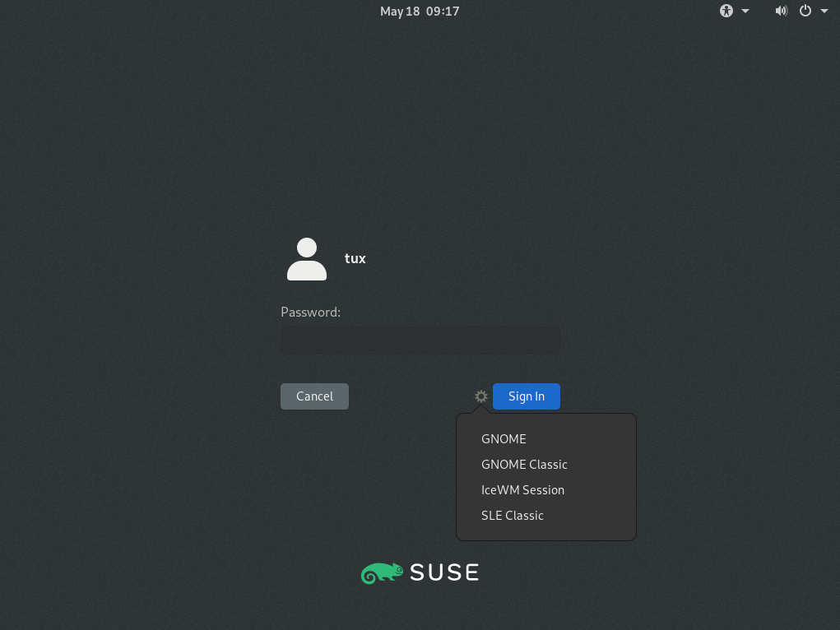Click the accessibility figure icon in top bar
The image size is (840, 630).
pos(726,11)
